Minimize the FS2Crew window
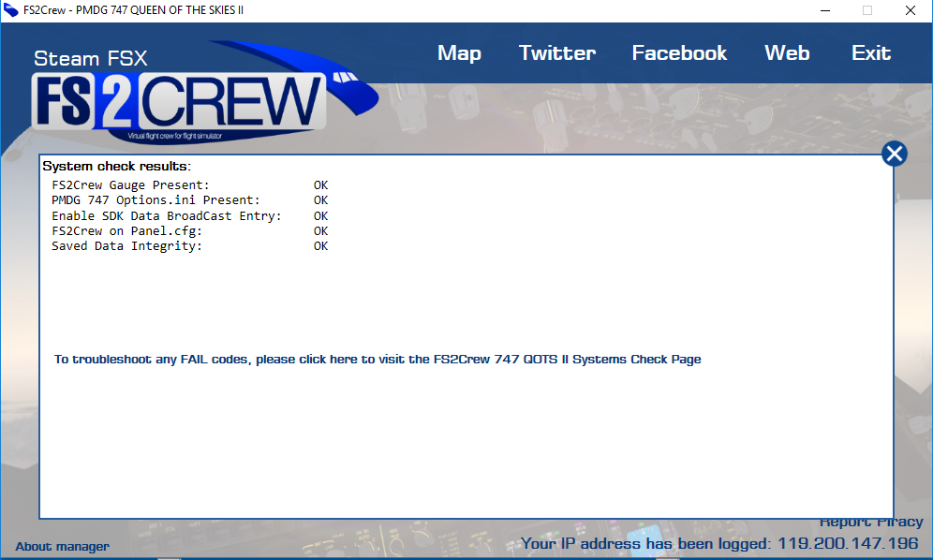This screenshot has height=560, width=933. pyautogui.click(x=824, y=10)
